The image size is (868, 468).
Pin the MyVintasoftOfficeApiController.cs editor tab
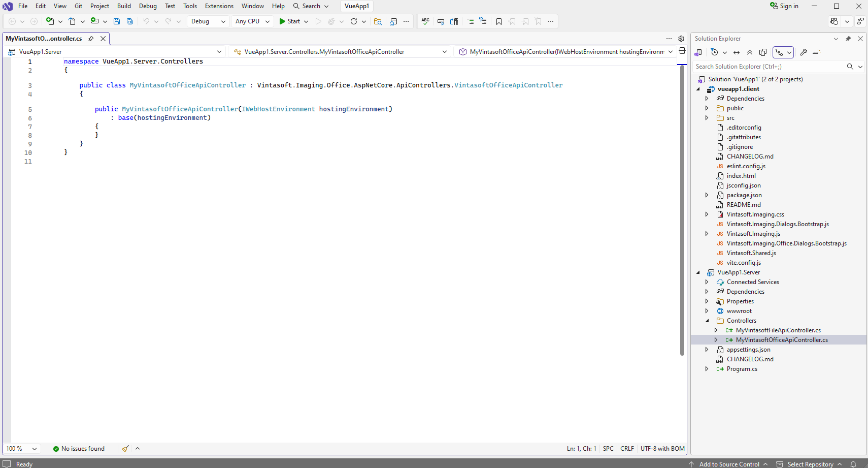(91, 39)
